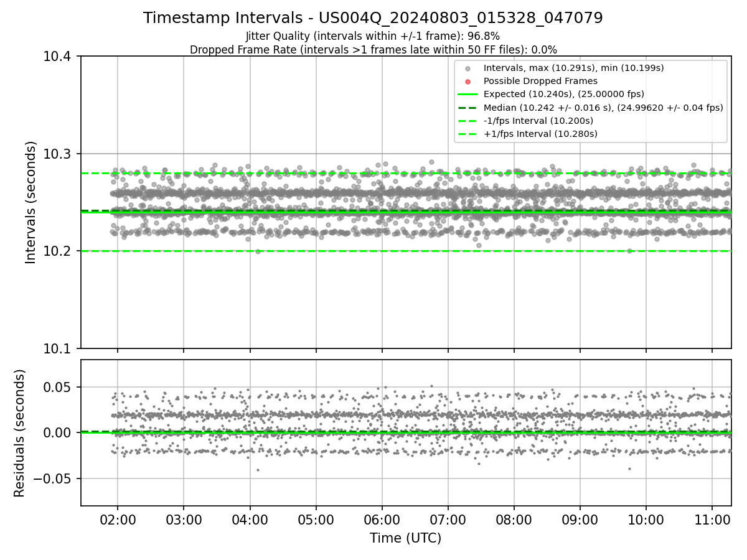Screen dimensions: 747x560
Task: Click the '04:00' time tick label
Action: 250,520
